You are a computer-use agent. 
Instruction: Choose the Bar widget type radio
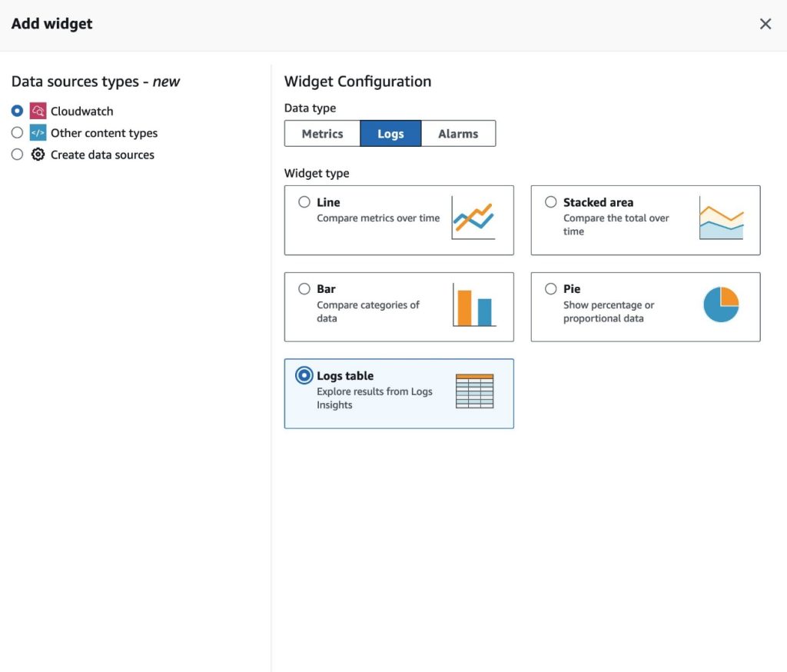tap(304, 289)
